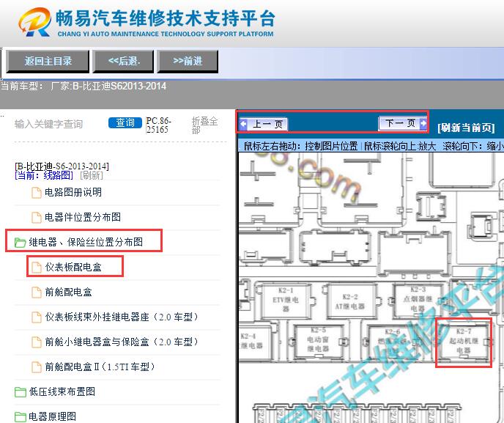Click the PC.86-25165 text
Screen dimensions: 504x423
(158, 125)
